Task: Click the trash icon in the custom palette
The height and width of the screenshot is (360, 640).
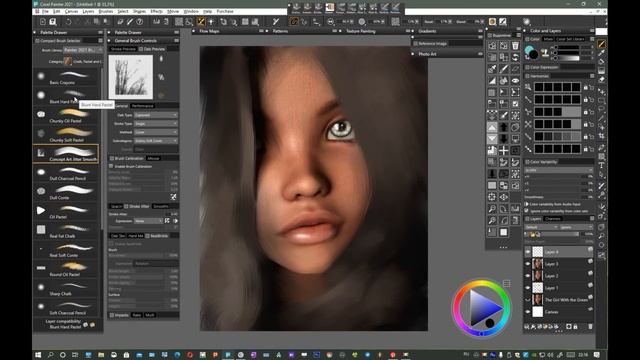Action: click(x=515, y=46)
